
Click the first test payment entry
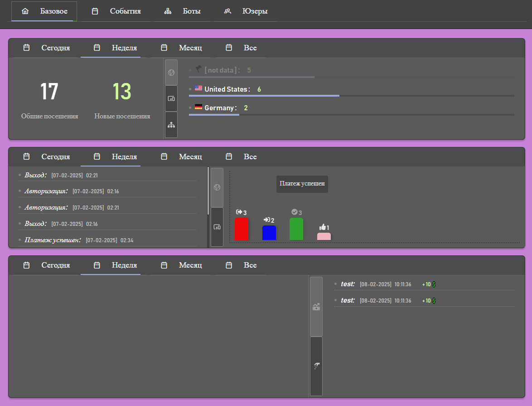425,284
